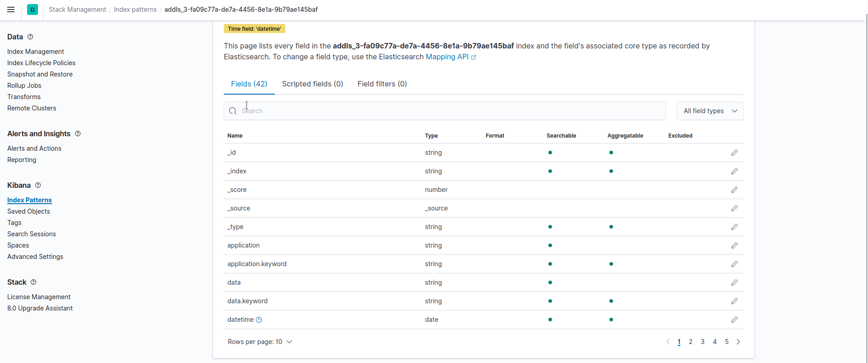Click Index patterns breadcrumb
The height and width of the screenshot is (363, 868).
(135, 10)
